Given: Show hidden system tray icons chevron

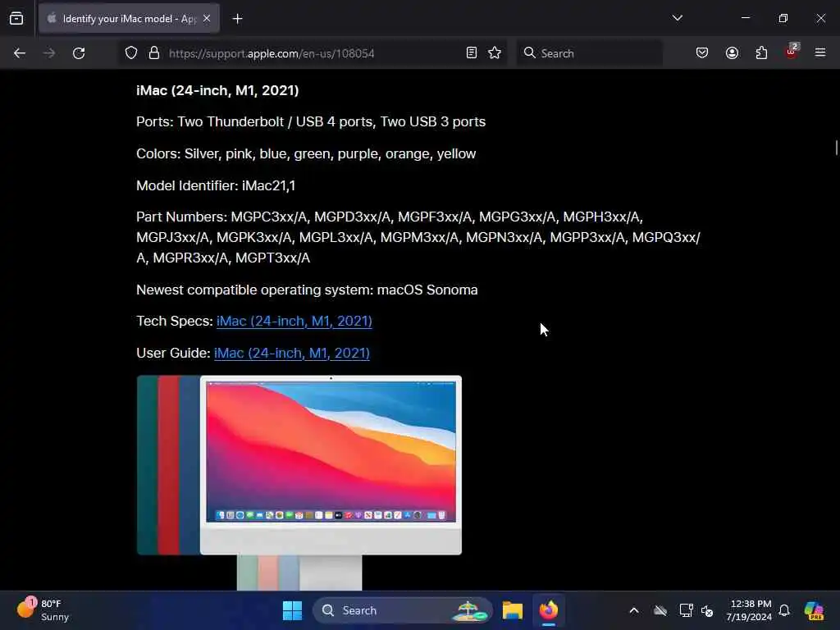Looking at the screenshot, I should 634,610.
